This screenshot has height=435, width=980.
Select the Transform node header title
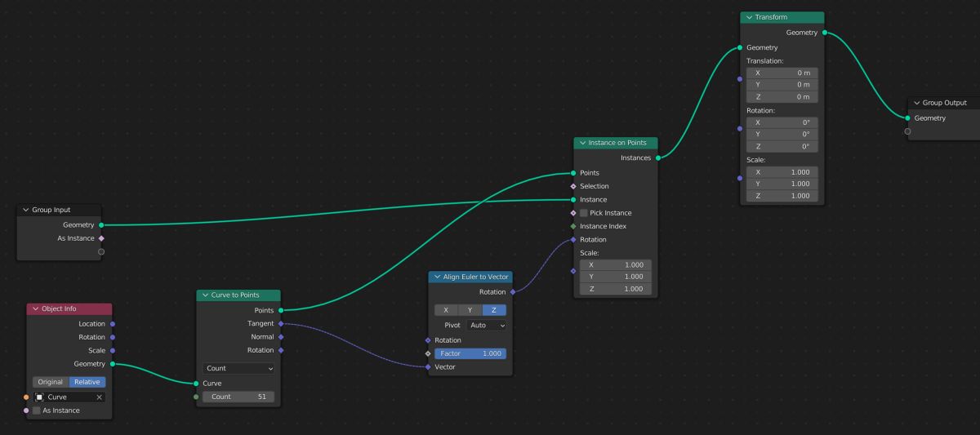click(x=772, y=17)
